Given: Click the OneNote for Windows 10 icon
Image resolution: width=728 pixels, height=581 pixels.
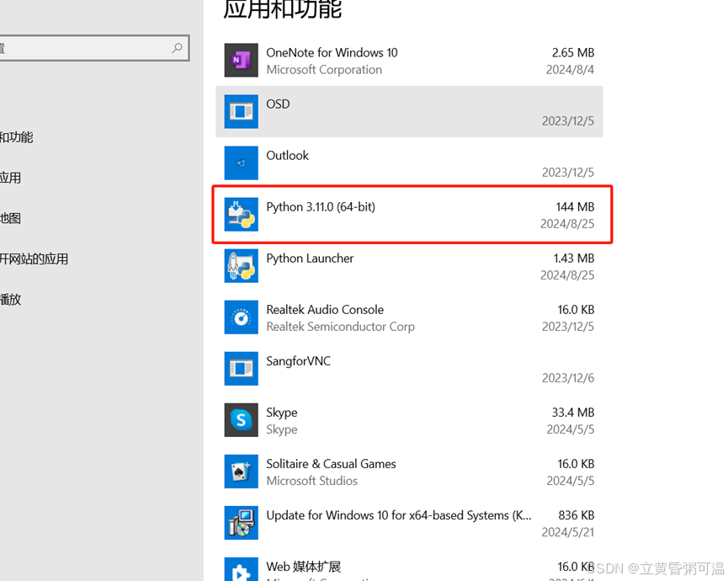Looking at the screenshot, I should tap(241, 60).
